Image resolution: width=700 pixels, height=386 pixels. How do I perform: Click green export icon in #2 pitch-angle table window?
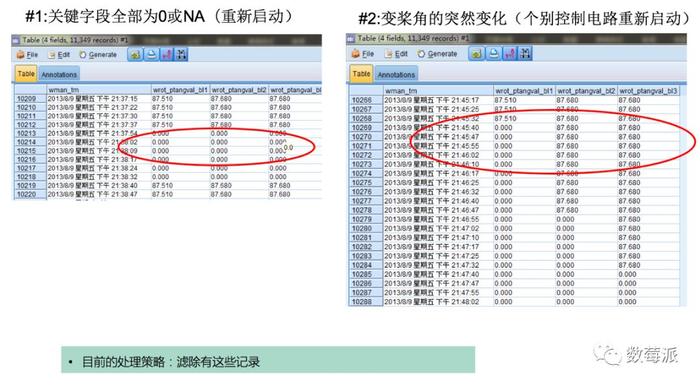point(476,54)
